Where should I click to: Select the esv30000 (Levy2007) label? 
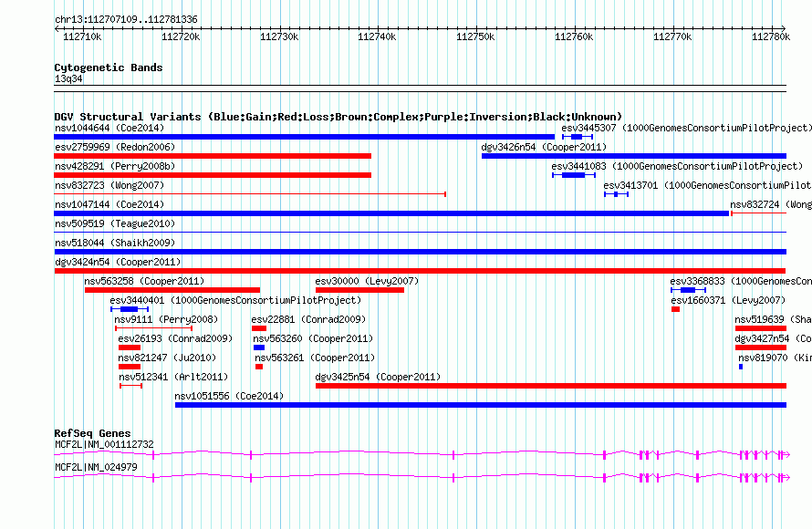click(x=367, y=281)
